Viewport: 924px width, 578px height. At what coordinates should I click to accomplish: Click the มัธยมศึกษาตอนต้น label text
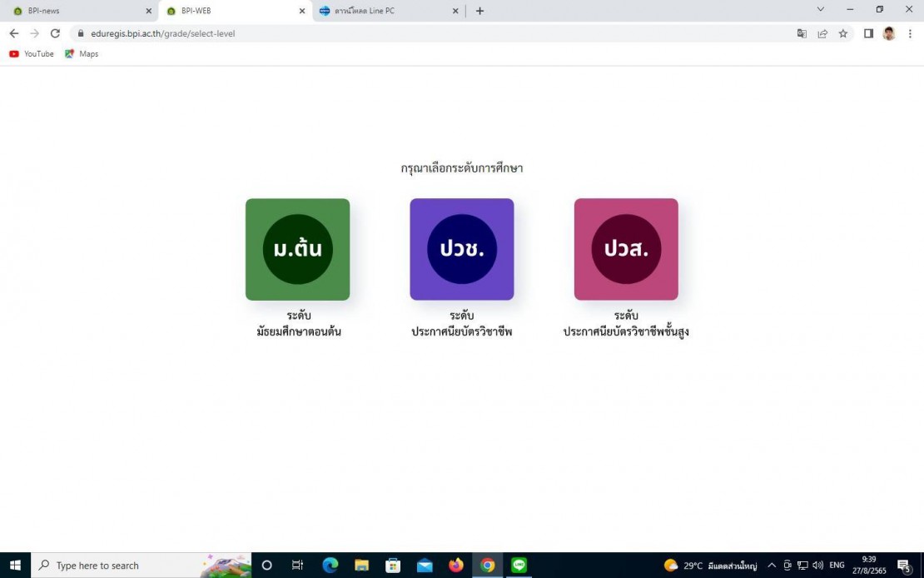[x=299, y=331]
